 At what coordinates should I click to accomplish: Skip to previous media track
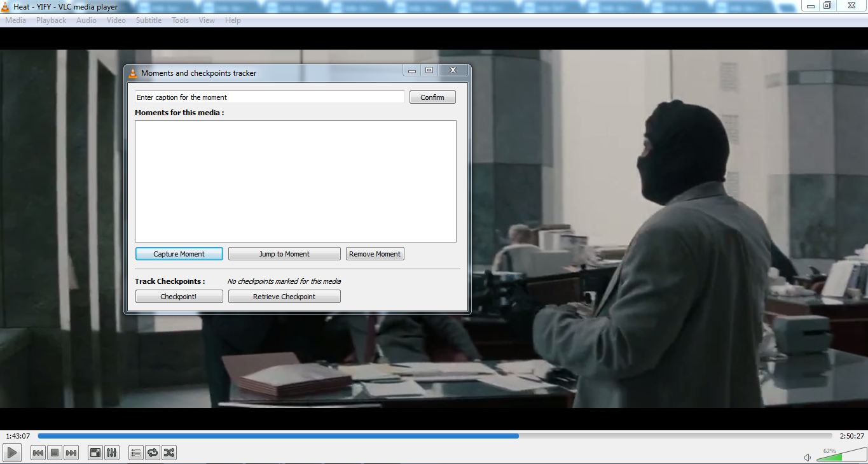pyautogui.click(x=38, y=453)
